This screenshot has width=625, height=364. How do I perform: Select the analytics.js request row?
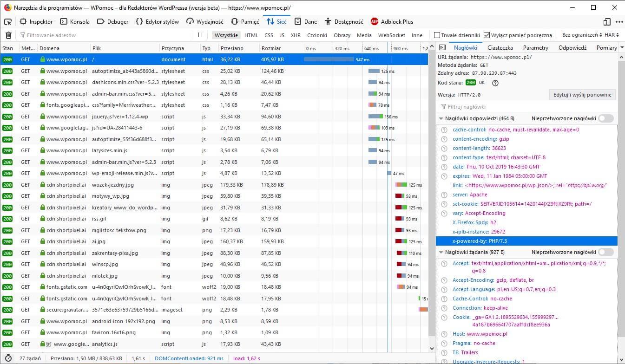pyautogui.click(x=214, y=344)
